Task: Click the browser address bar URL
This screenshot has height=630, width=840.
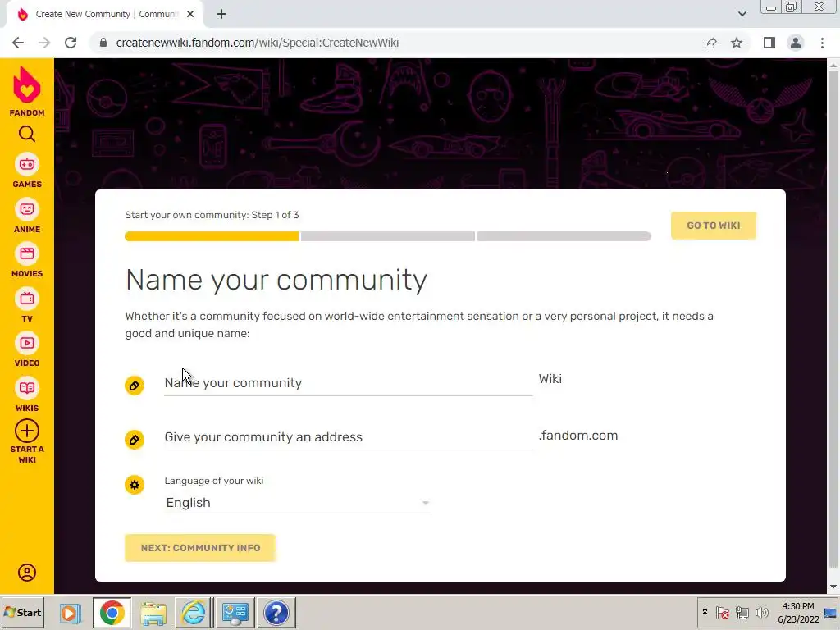Action: coord(257,43)
